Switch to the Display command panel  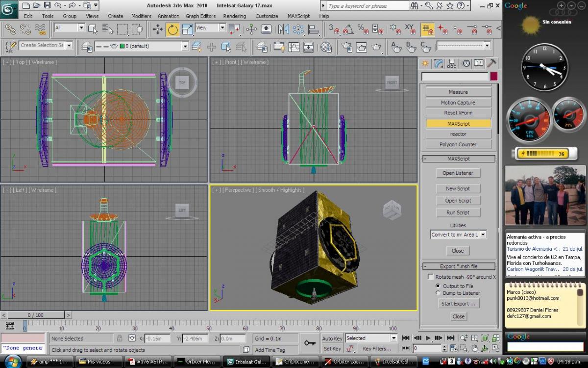(x=479, y=63)
